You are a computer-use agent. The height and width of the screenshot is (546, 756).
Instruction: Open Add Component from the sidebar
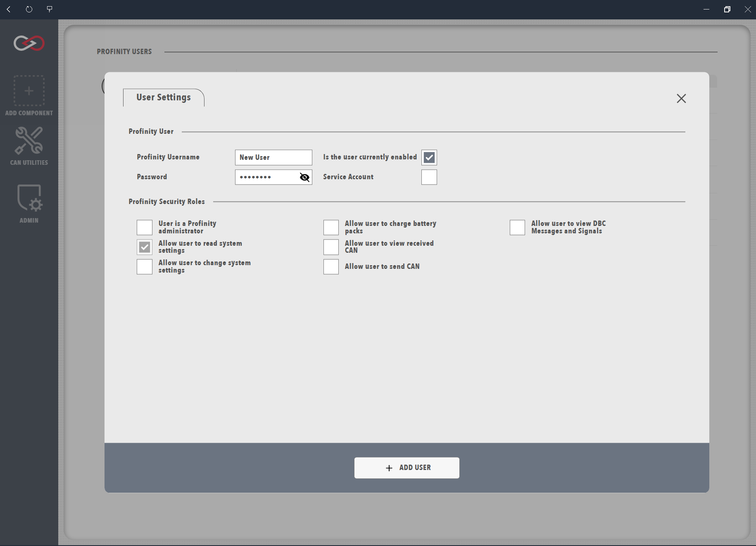[29, 96]
